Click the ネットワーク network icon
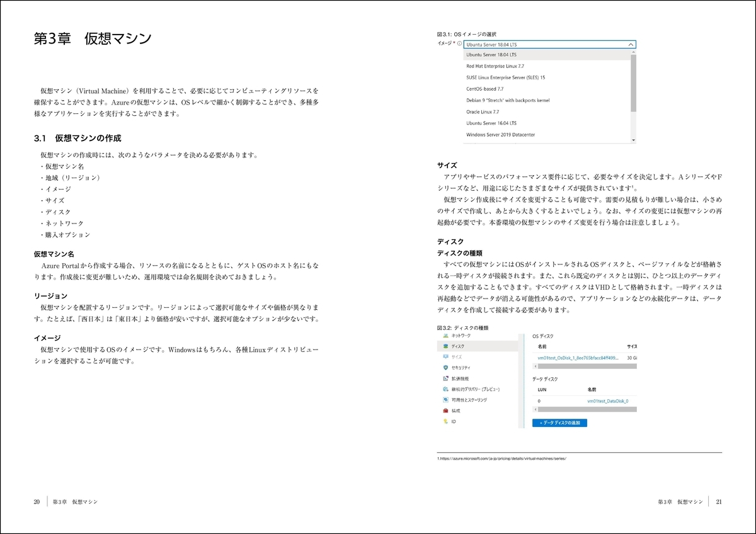This screenshot has width=756, height=534. pyautogui.click(x=445, y=336)
